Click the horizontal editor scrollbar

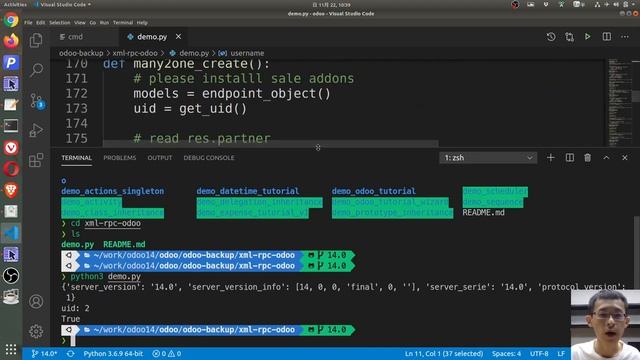(x=271, y=144)
